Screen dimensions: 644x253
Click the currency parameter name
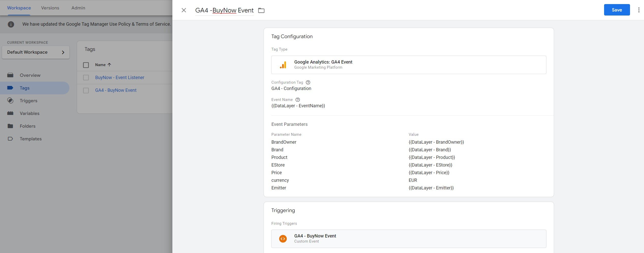[x=280, y=180]
